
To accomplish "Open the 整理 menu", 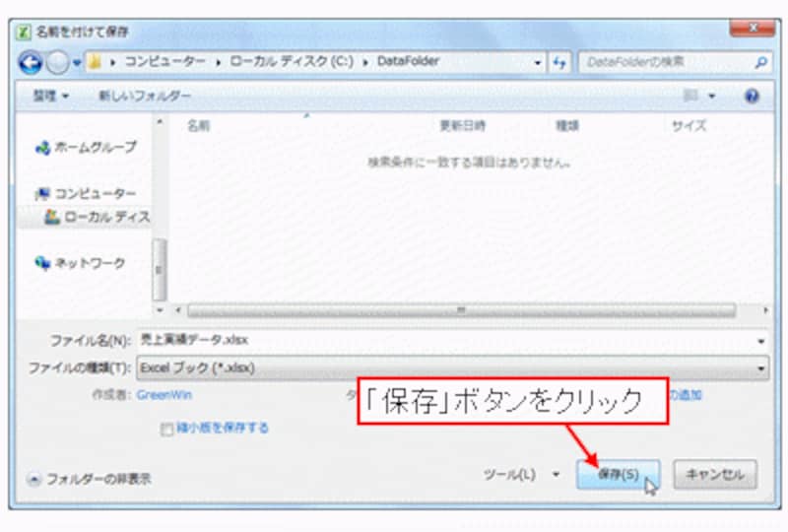I will (x=51, y=96).
